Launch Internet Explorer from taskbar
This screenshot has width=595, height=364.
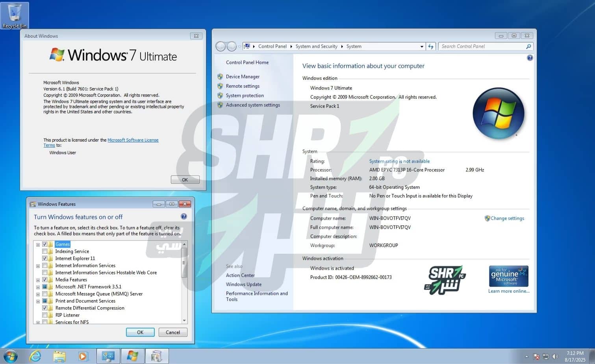point(35,357)
